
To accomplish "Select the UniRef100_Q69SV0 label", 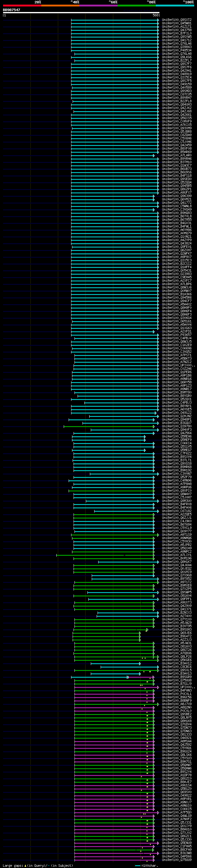I will (x=177, y=792).
